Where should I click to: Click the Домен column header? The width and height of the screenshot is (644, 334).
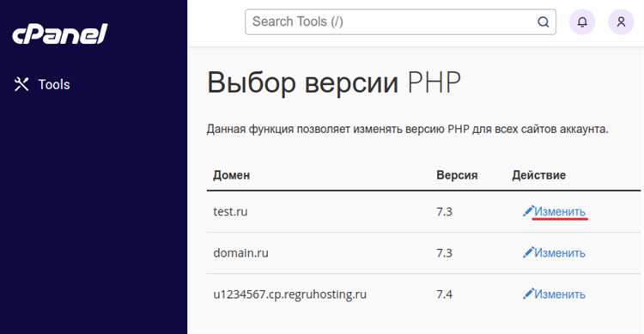[231, 175]
